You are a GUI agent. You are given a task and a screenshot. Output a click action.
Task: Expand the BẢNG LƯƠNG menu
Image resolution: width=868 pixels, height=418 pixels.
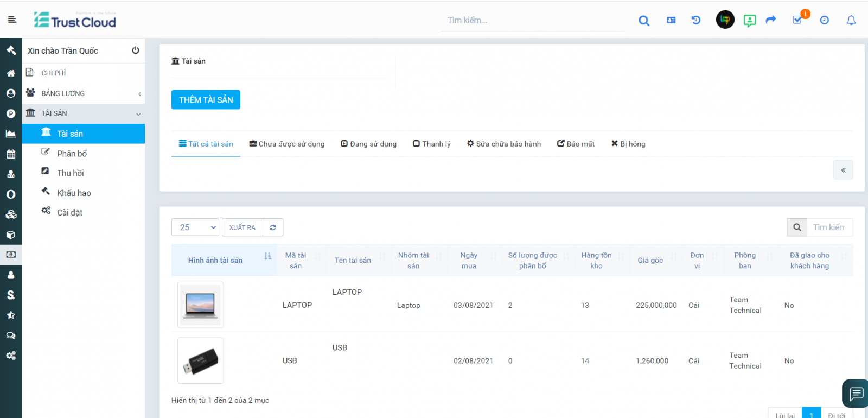tap(84, 93)
